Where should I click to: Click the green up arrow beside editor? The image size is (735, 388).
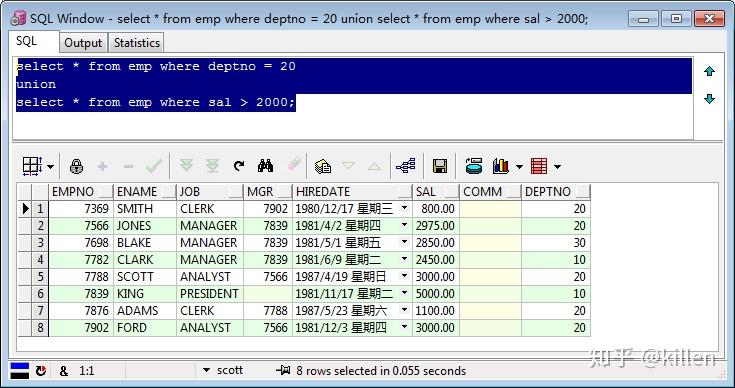(709, 71)
